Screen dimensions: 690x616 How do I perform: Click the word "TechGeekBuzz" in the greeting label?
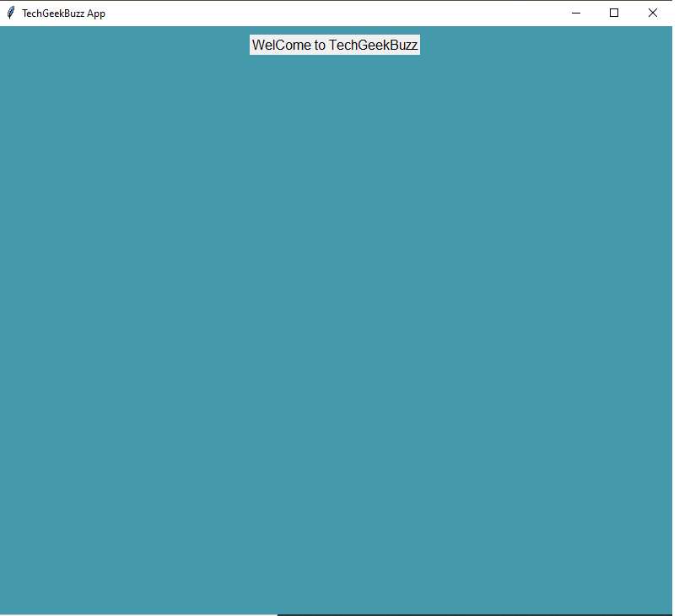[373, 46]
